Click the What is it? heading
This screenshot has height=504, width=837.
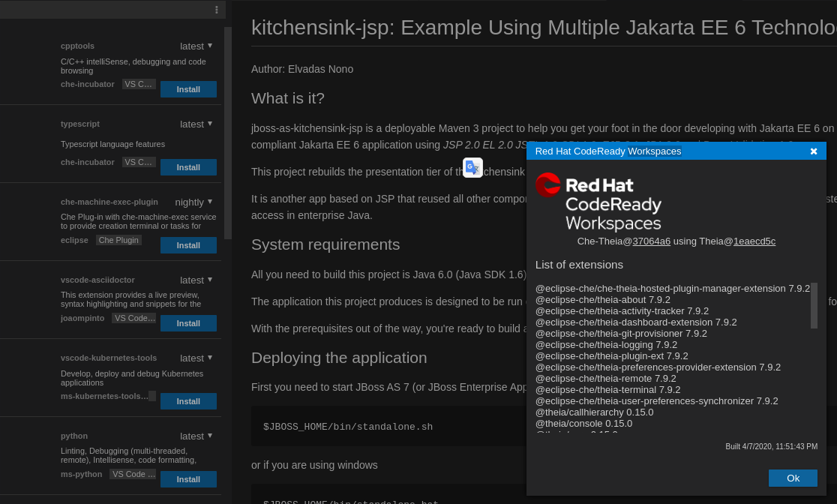click(288, 98)
